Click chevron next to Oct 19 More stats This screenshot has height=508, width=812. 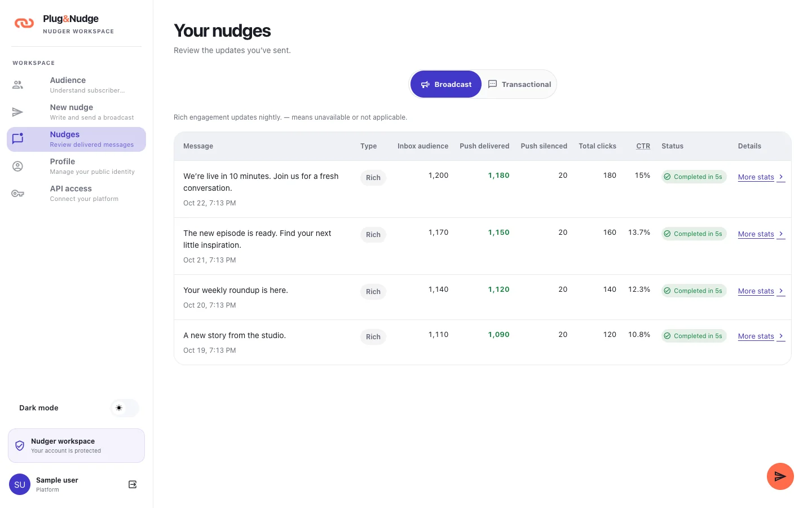(781, 336)
